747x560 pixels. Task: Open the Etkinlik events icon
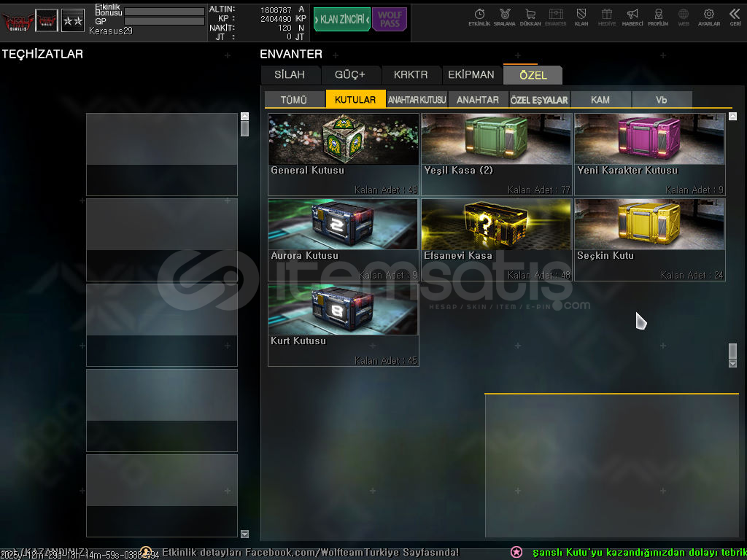pos(479,17)
